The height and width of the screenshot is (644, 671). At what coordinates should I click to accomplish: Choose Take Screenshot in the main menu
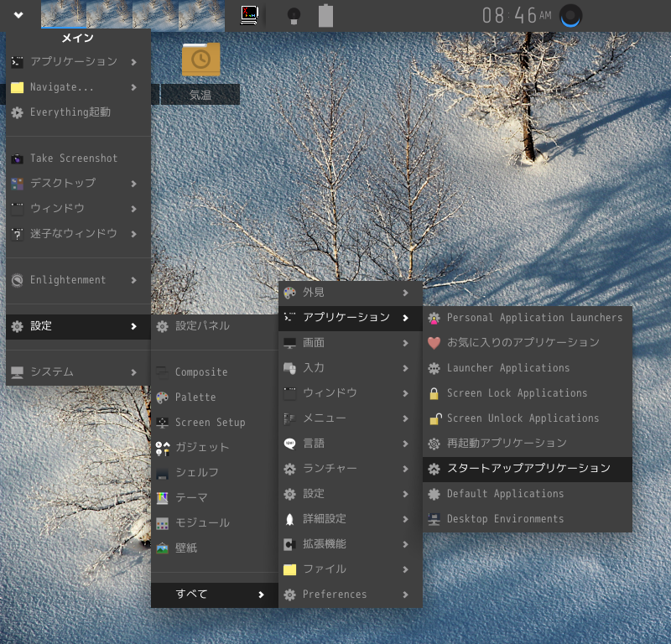pyautogui.click(x=78, y=158)
